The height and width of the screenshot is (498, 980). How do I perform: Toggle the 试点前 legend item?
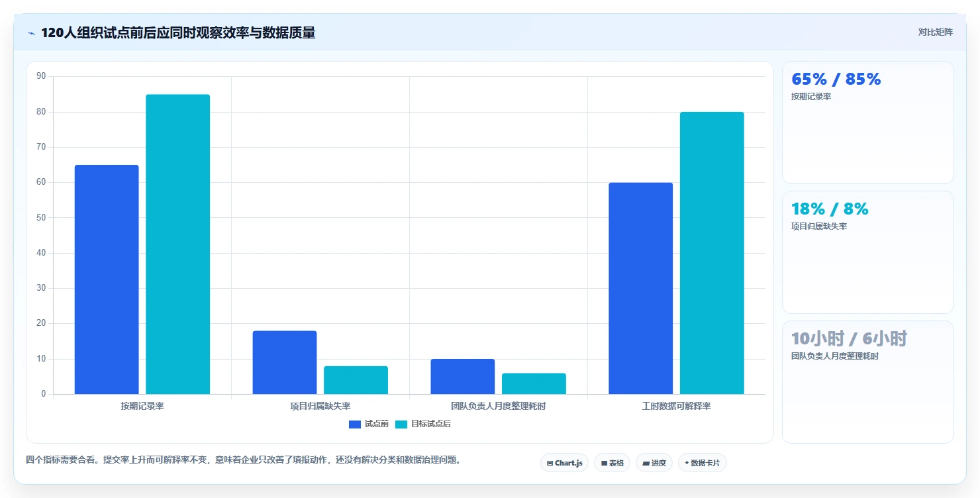pyautogui.click(x=369, y=424)
